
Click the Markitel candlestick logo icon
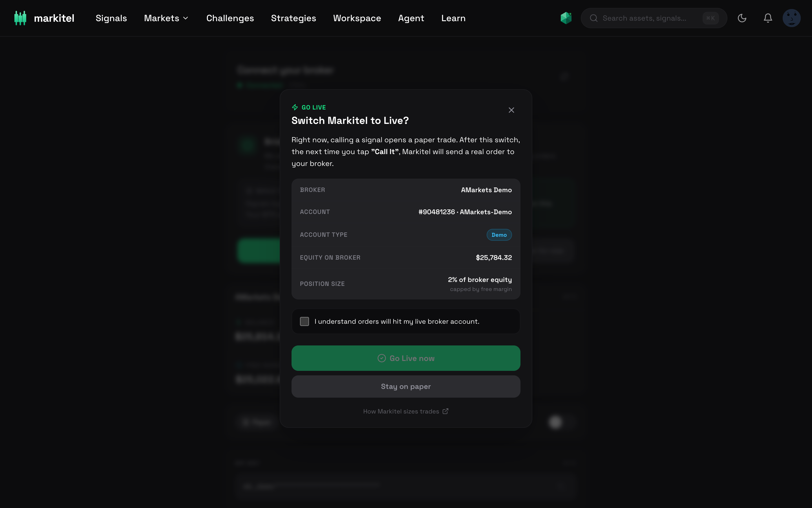coord(20,18)
